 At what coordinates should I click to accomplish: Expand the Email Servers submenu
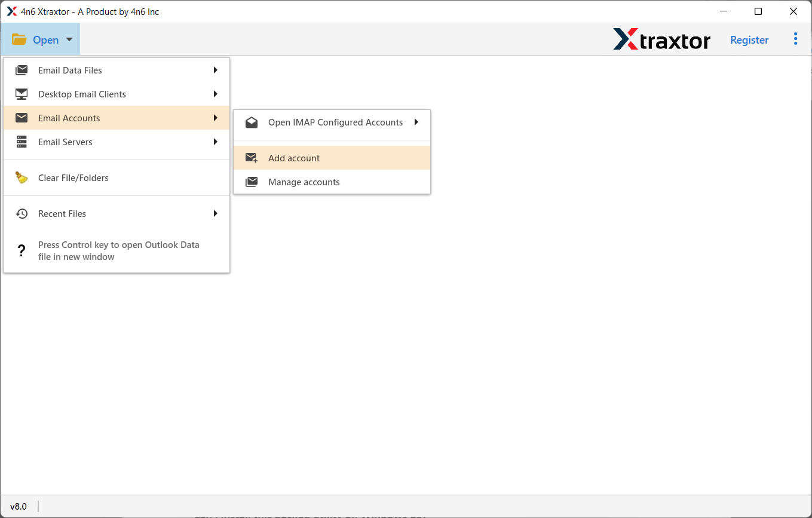point(215,142)
